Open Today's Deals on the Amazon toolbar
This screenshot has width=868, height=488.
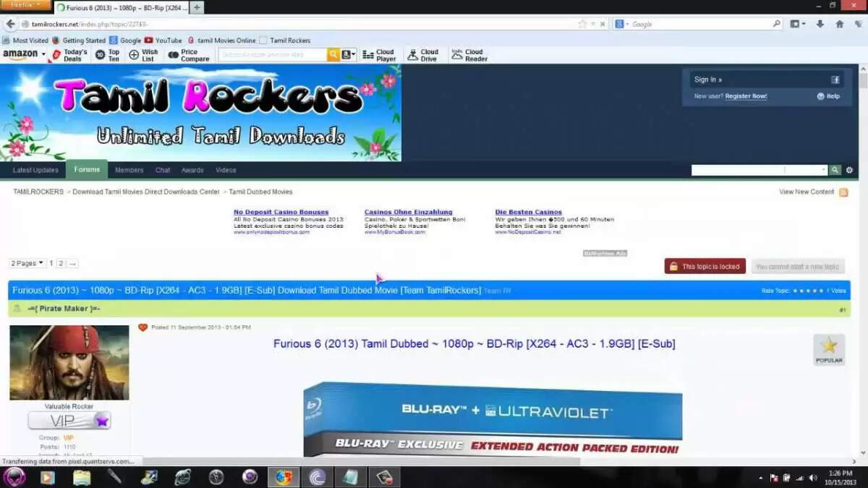70,54
